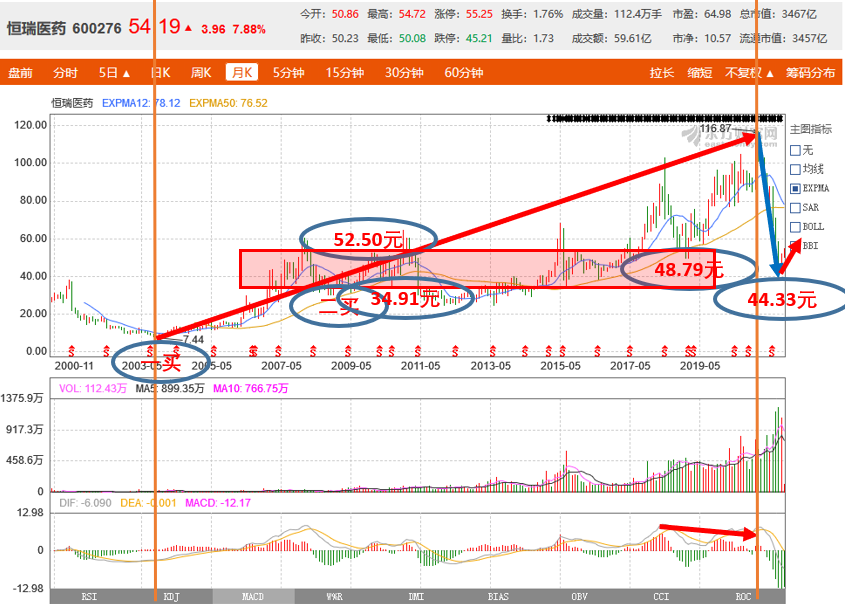Switch to the 日K daily chart
This screenshot has width=845, height=604.
pyautogui.click(x=161, y=73)
